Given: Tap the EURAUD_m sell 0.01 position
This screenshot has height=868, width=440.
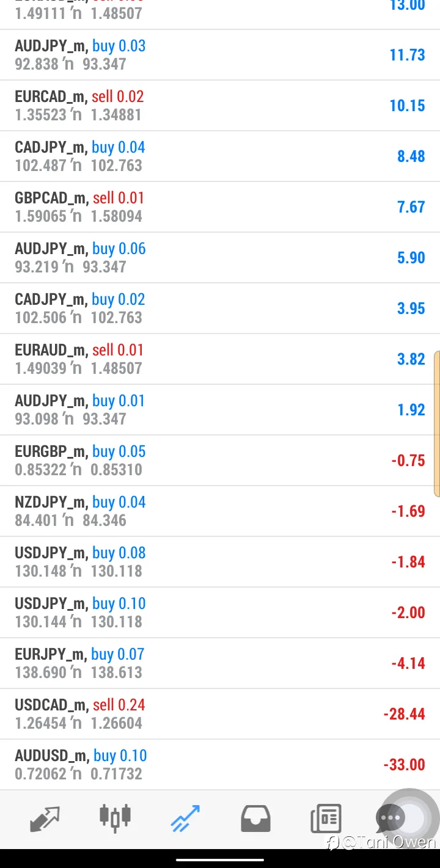Looking at the screenshot, I should [x=220, y=359].
